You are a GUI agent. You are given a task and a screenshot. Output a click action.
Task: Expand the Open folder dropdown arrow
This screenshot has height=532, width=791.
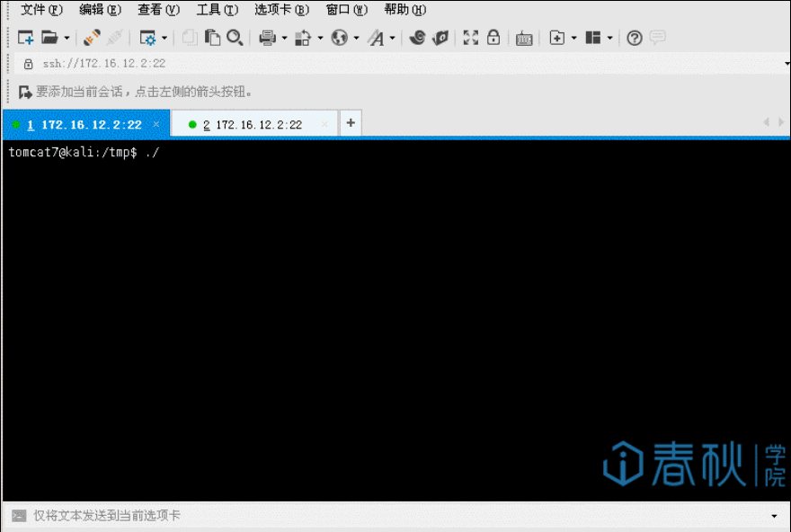tap(67, 38)
